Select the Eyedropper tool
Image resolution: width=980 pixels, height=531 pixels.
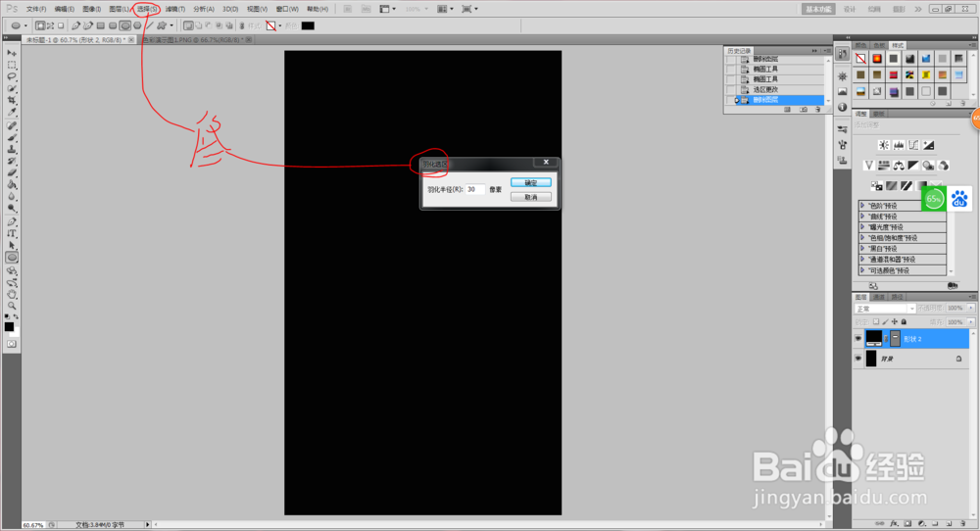pyautogui.click(x=12, y=113)
